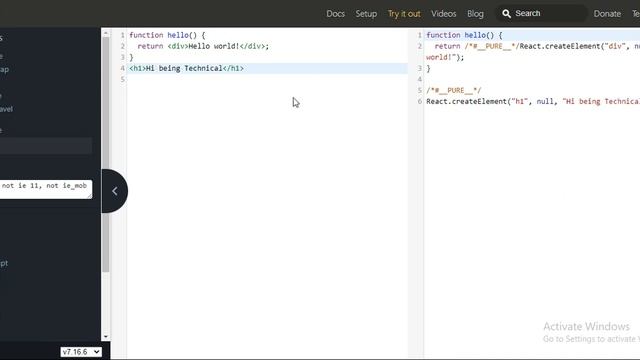640x360 pixels.
Task: Click scrollbar down arrow of sidebar
Action: coord(106,337)
